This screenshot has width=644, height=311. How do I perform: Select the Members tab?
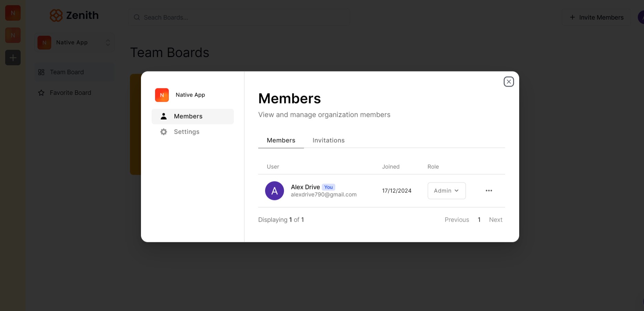(281, 141)
